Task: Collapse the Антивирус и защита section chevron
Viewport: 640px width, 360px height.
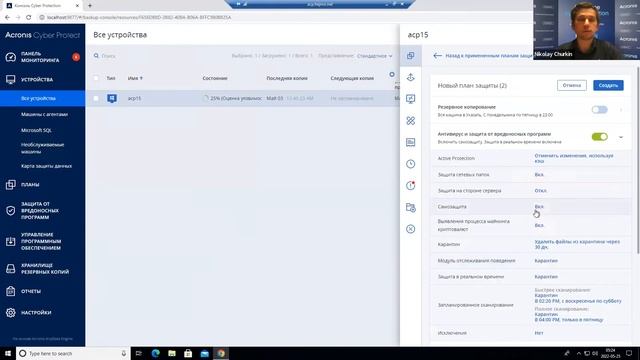Action: tap(621, 137)
